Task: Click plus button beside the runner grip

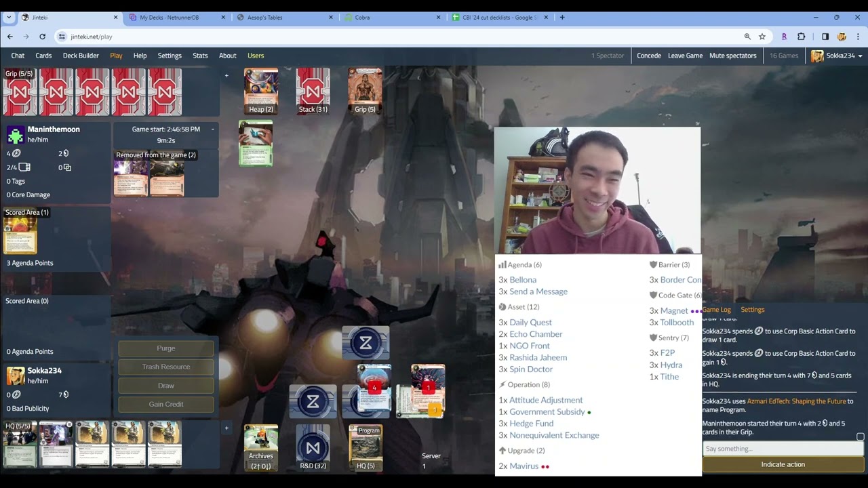Action: click(x=226, y=75)
